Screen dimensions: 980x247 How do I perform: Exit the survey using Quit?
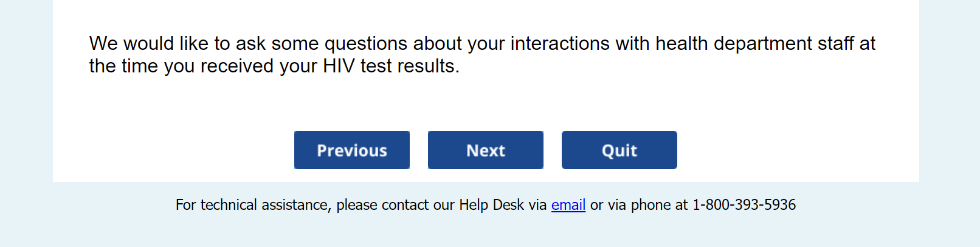[619, 150]
